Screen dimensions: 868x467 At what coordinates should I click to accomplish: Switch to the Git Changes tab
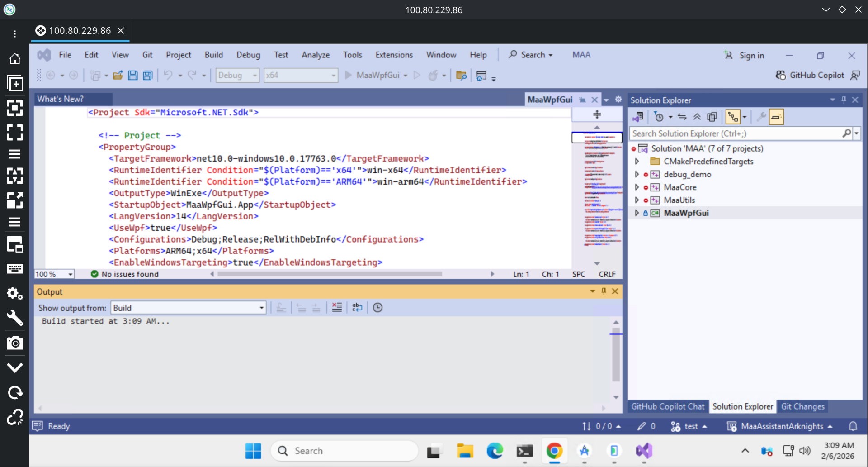[802, 406]
